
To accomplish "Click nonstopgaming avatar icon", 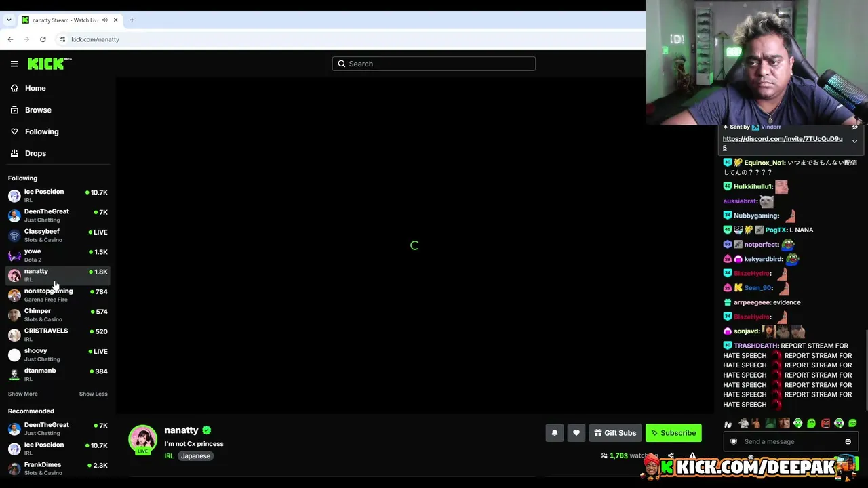I will coord(14,296).
